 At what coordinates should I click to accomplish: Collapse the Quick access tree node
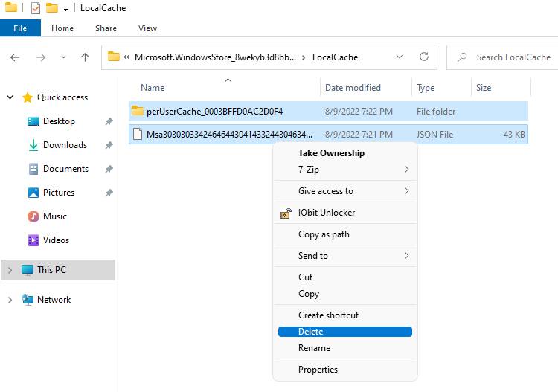[x=10, y=97]
